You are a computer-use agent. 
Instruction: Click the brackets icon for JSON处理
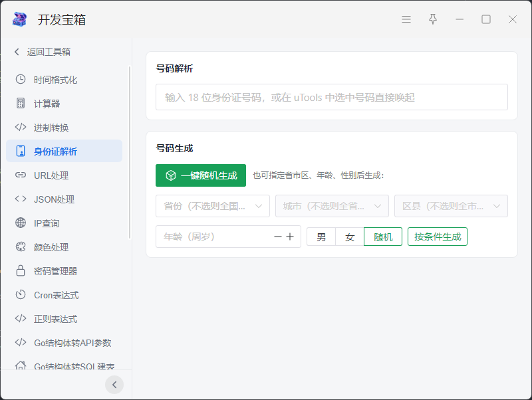tap(21, 199)
